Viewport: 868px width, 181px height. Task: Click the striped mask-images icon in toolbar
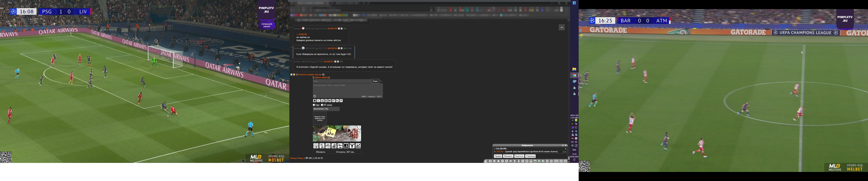[x=527, y=161]
